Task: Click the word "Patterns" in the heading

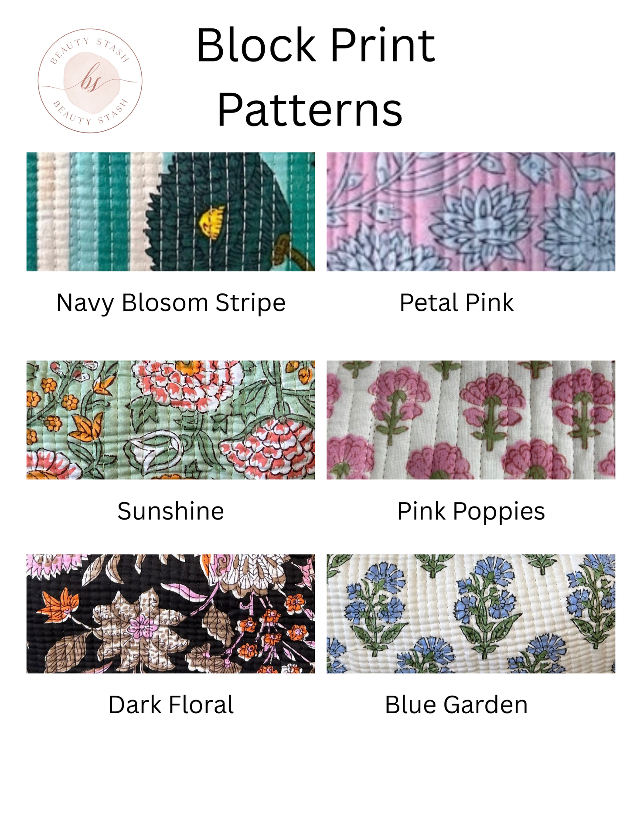Action: coord(310,110)
